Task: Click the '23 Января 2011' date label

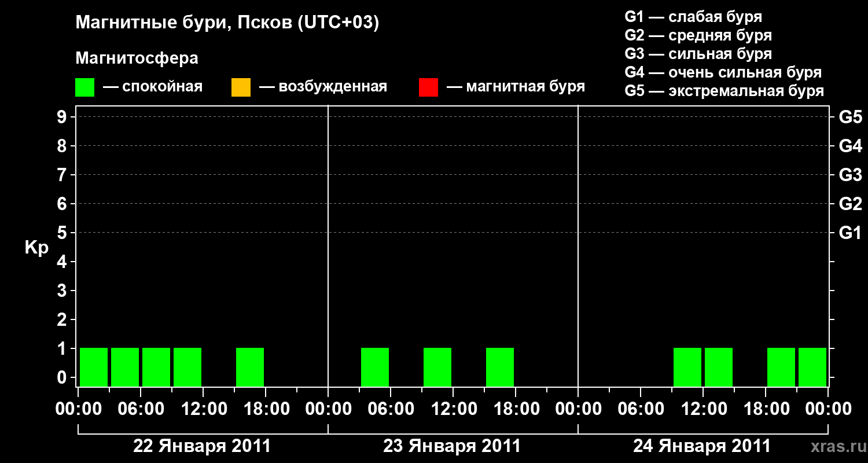Action: (452, 446)
